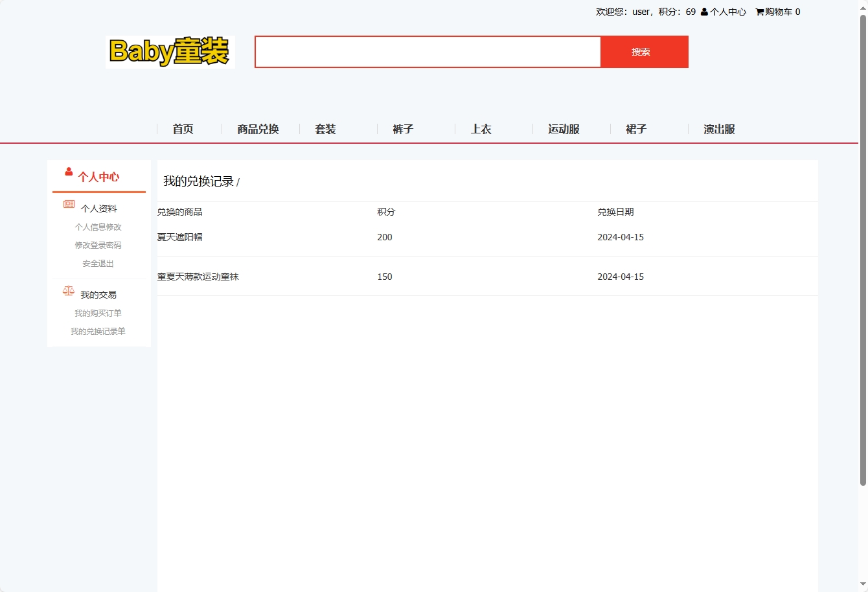This screenshot has width=868, height=592.
Task: Open 个人信息修改 in the sidebar
Action: coord(98,227)
